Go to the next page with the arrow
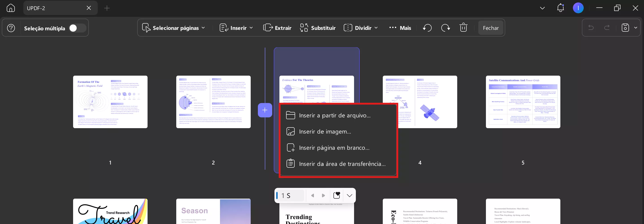This screenshot has width=644, height=224. pos(323,195)
